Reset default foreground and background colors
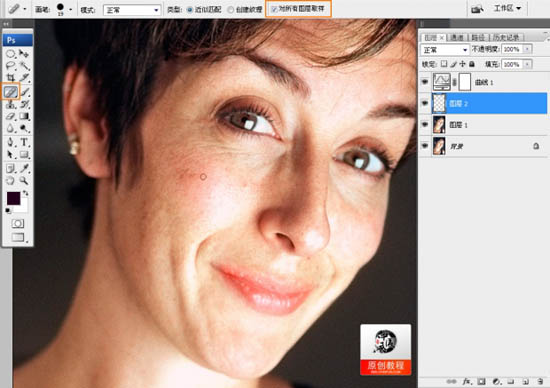The image size is (550, 388). 8,210
